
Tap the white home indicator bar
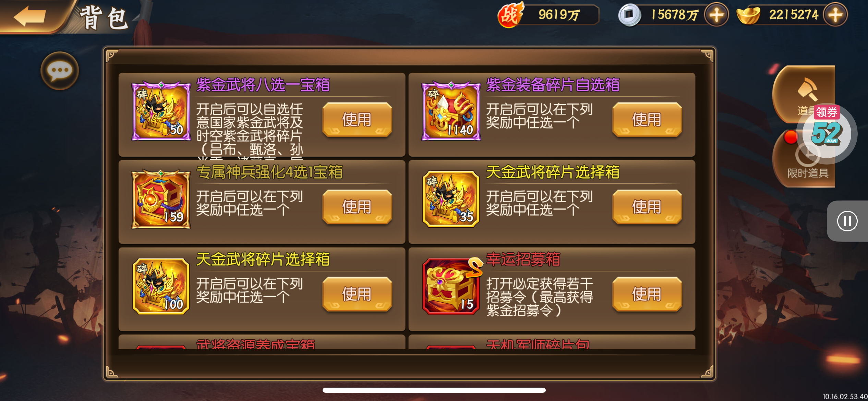(434, 390)
